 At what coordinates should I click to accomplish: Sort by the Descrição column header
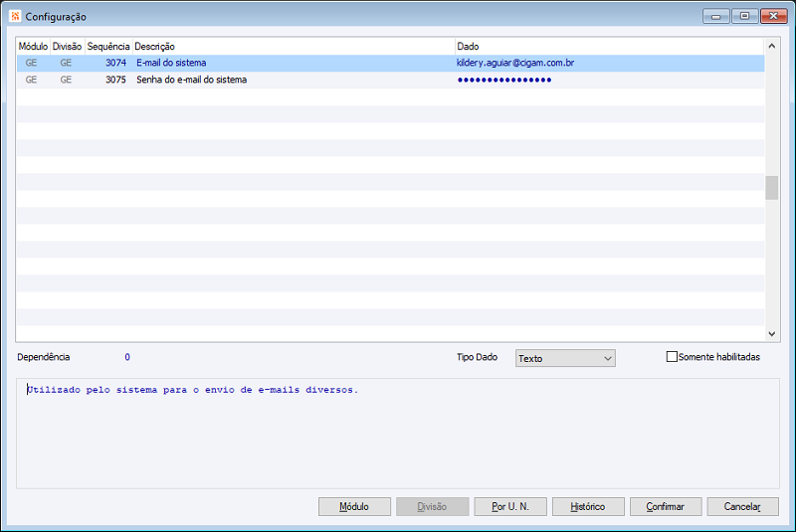click(294, 46)
